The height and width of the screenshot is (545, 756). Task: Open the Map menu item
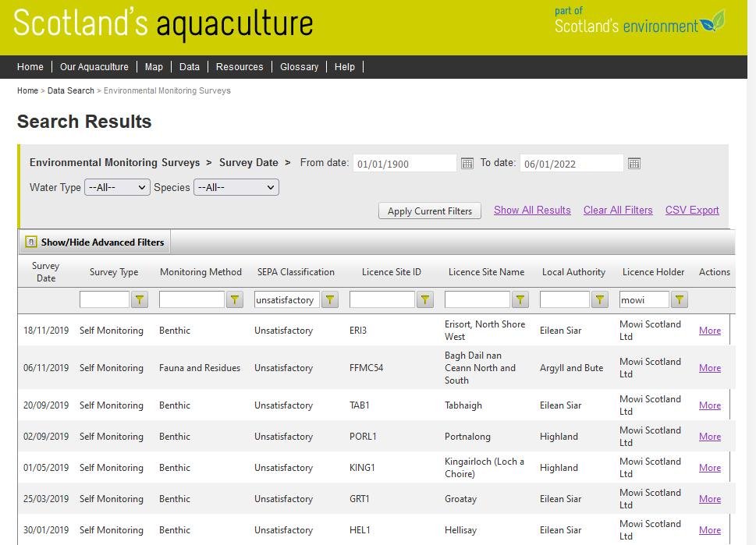tap(154, 67)
